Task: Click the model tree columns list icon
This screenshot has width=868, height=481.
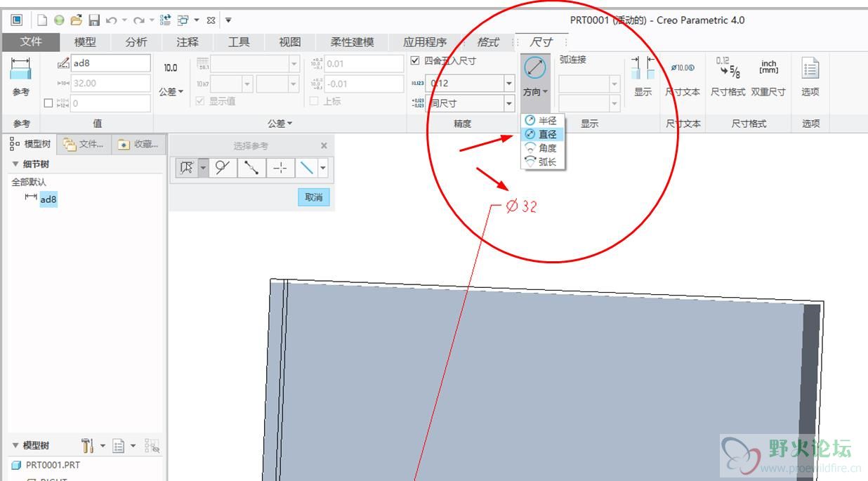Action: [x=119, y=445]
